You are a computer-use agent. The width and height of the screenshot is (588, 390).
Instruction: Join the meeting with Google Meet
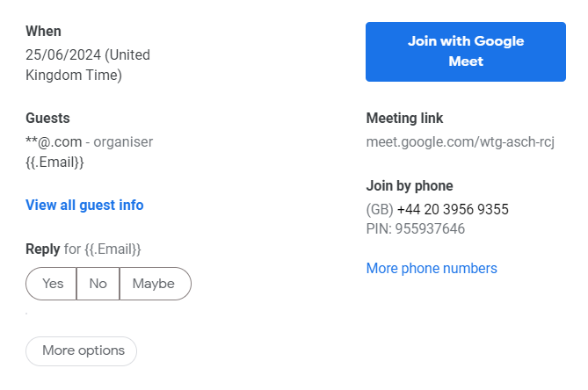click(465, 52)
